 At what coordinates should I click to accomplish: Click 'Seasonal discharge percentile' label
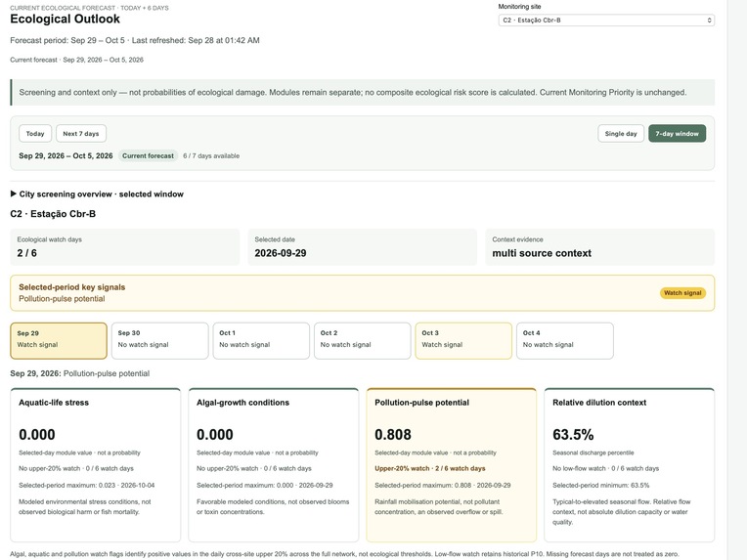593,452
